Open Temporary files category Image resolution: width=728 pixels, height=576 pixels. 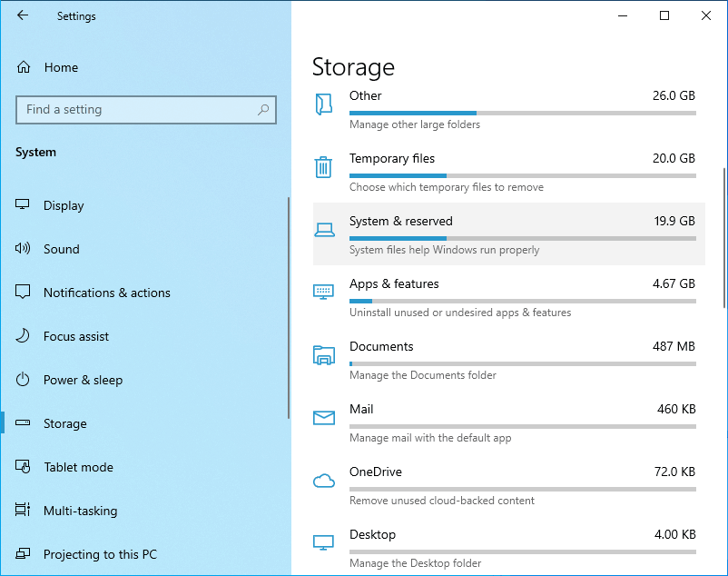coord(509,172)
